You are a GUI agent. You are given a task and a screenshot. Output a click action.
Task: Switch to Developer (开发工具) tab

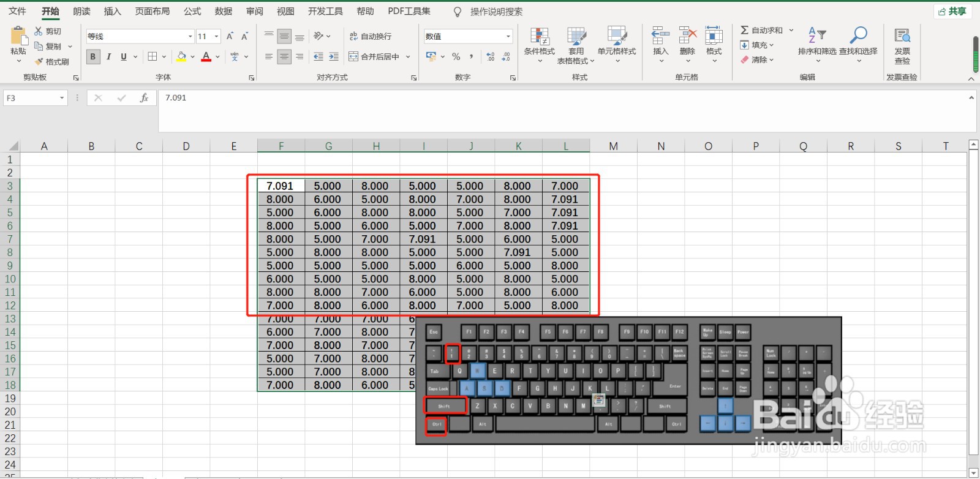325,11
